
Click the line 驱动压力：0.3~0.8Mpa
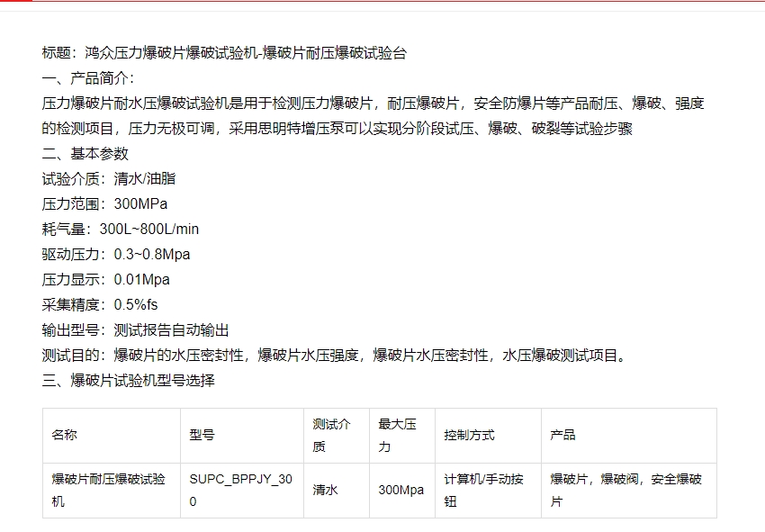116,254
